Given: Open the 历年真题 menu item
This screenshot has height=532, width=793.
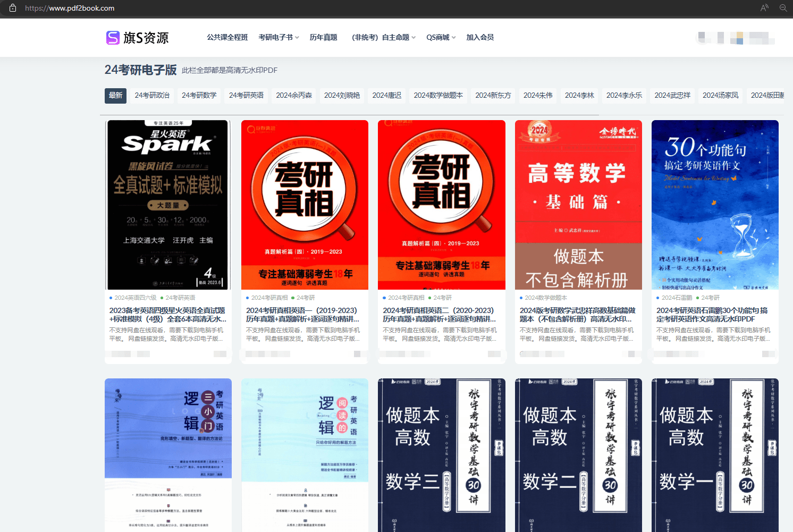Looking at the screenshot, I should click(324, 37).
